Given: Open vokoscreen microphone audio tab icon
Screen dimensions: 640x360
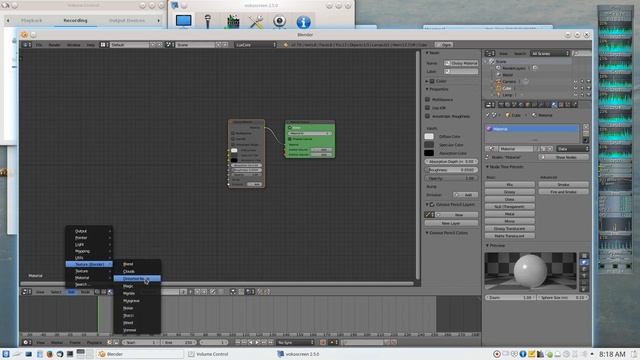Looking at the screenshot, I should click(x=208, y=21).
